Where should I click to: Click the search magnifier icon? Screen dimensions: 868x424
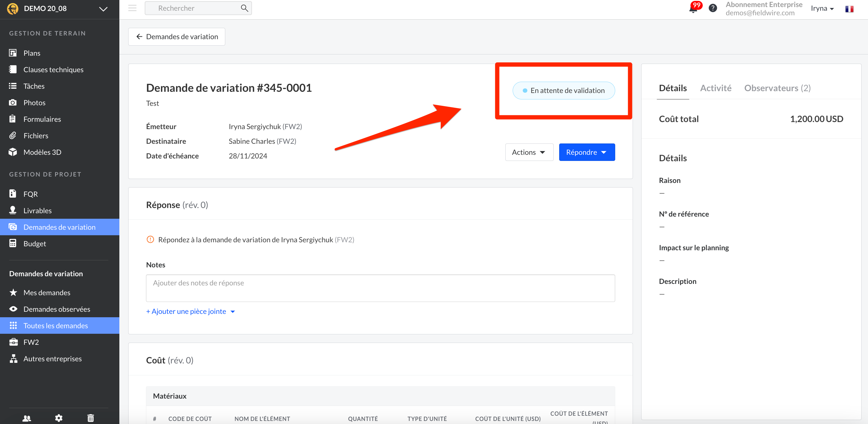pyautogui.click(x=244, y=8)
